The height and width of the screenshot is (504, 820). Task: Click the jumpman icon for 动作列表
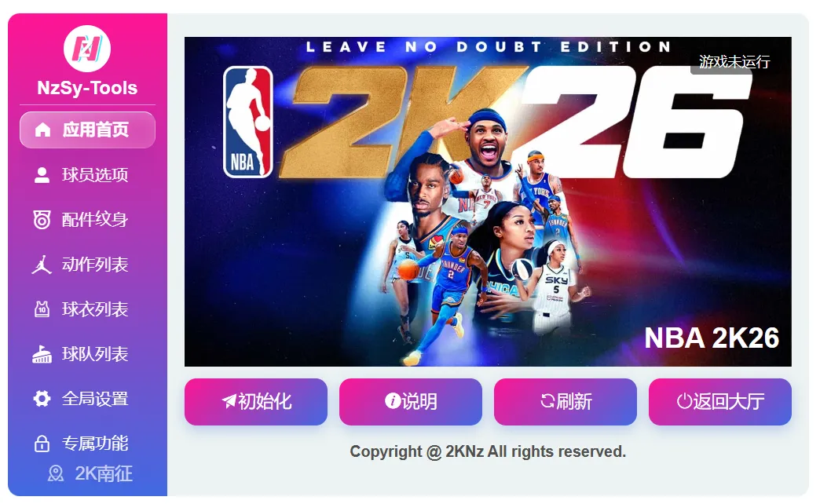tap(42, 265)
